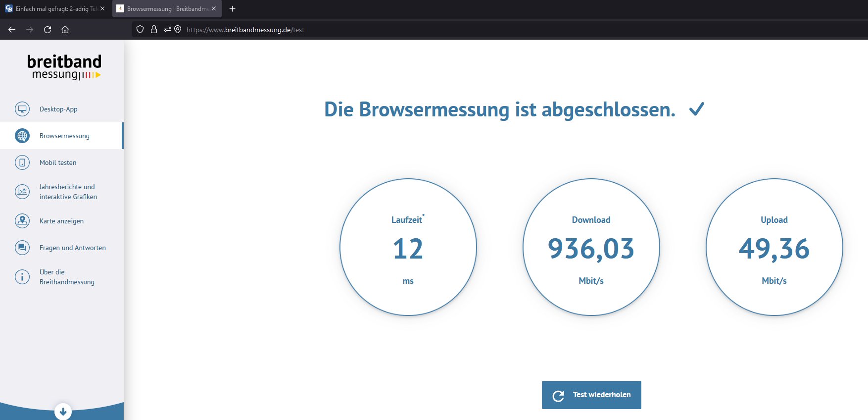Click the down arrow at sidebar bottom
This screenshot has height=420, width=868.
pos(63,412)
